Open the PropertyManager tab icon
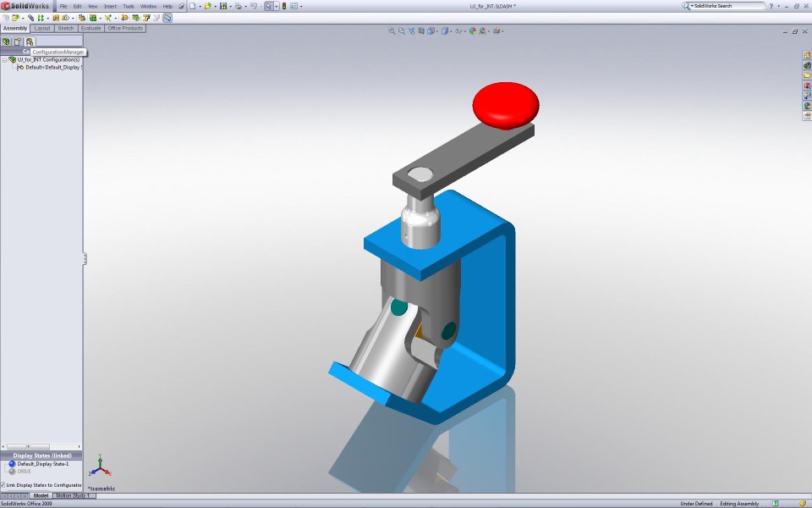This screenshot has width=812, height=508. pos(18,41)
